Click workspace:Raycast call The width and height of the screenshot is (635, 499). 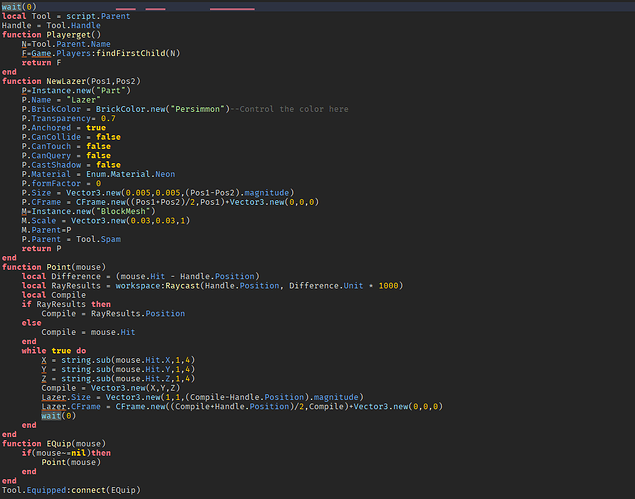[x=158, y=286]
